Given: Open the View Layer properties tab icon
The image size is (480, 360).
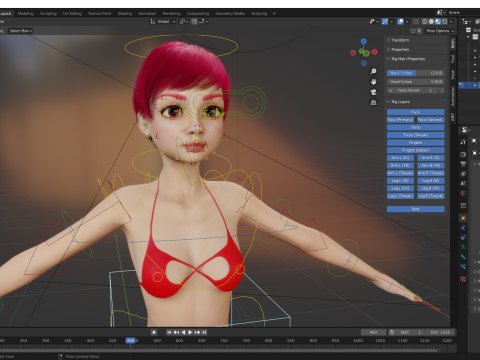Looking at the screenshot, I should tap(463, 174).
